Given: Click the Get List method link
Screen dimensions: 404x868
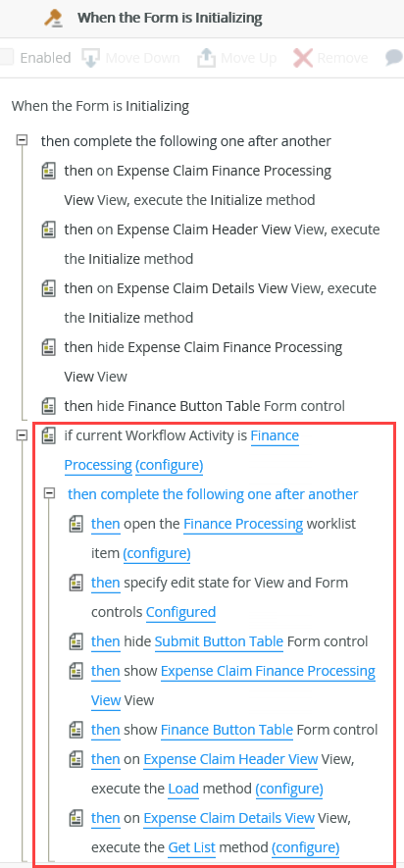Looking at the screenshot, I should (191, 847).
